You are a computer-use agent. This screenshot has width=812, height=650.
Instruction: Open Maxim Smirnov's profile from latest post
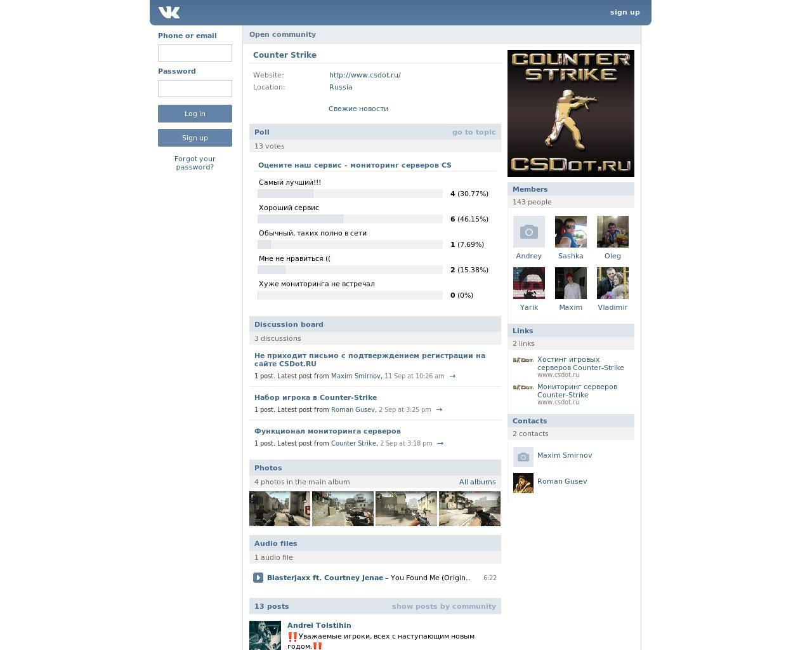tap(355, 376)
